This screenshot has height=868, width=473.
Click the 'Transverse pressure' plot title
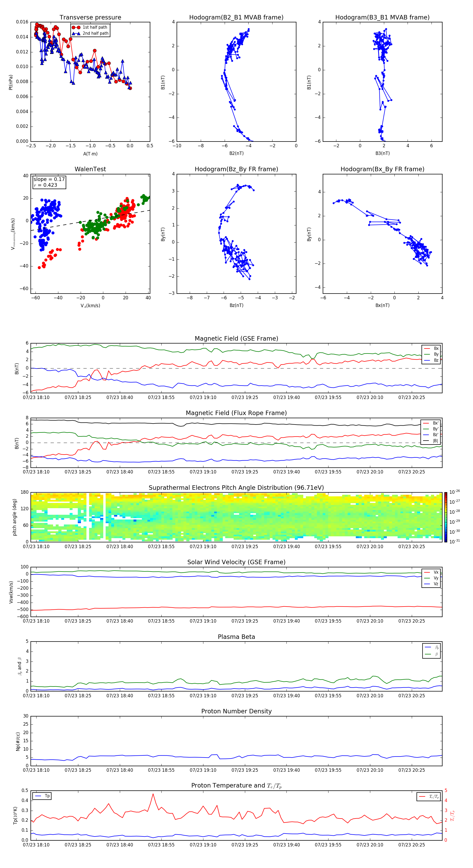tap(90, 18)
